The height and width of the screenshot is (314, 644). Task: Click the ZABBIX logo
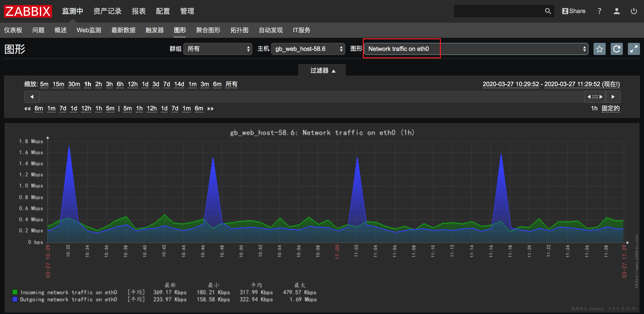click(28, 11)
